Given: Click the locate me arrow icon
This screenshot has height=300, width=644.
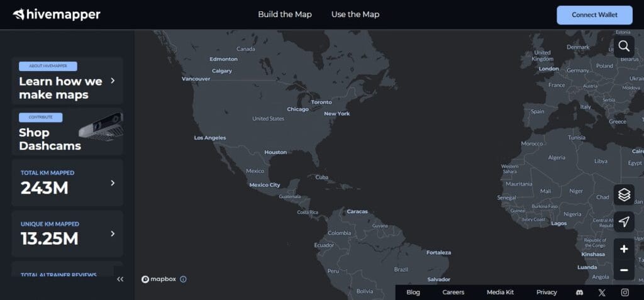Looking at the screenshot, I should [624, 222].
